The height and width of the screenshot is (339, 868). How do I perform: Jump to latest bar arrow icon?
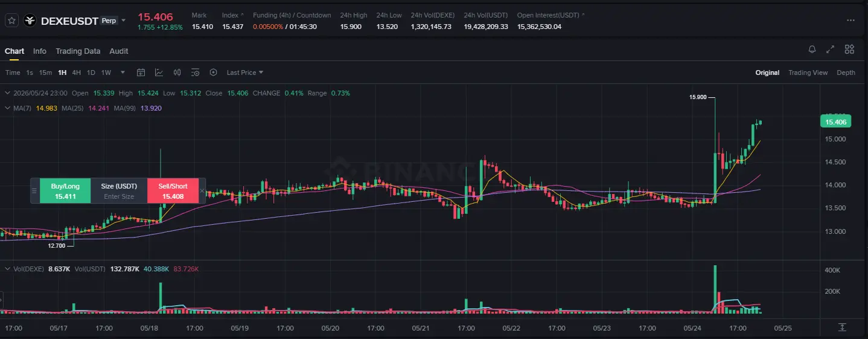click(x=842, y=328)
